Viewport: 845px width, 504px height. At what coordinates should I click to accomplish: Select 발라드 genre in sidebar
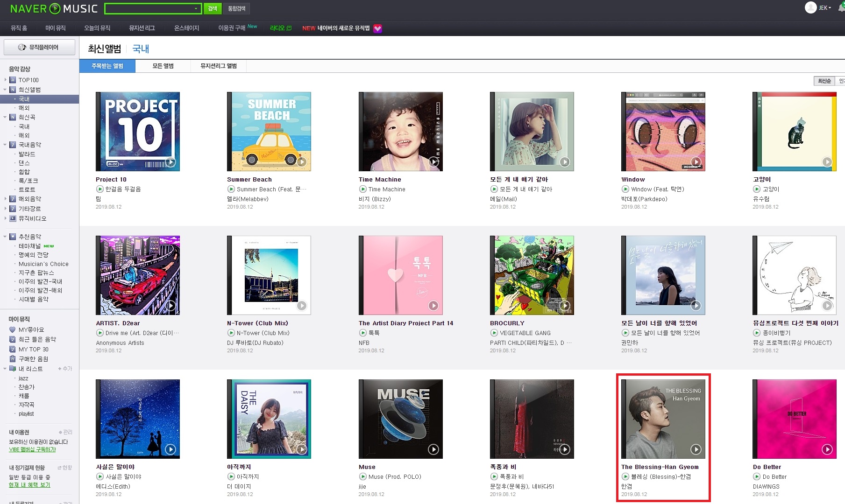tap(27, 154)
